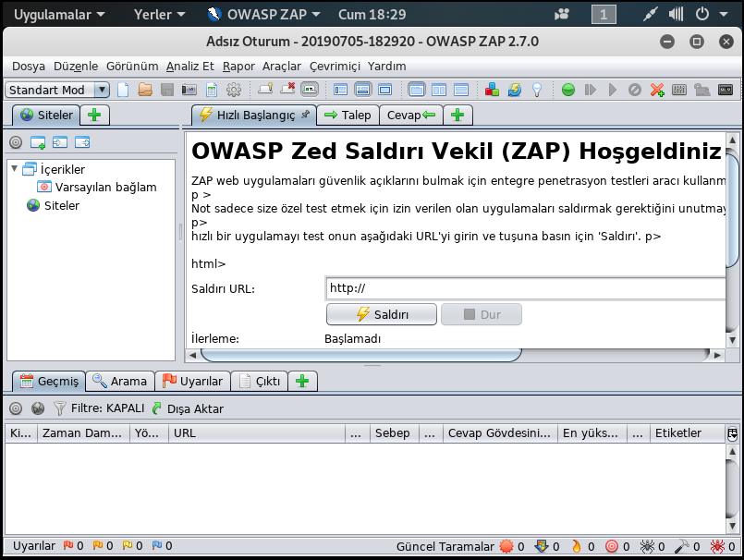Screen dimensions: 744x560
Task: Click the Drop request circle-slash icon
Action: pos(634,90)
